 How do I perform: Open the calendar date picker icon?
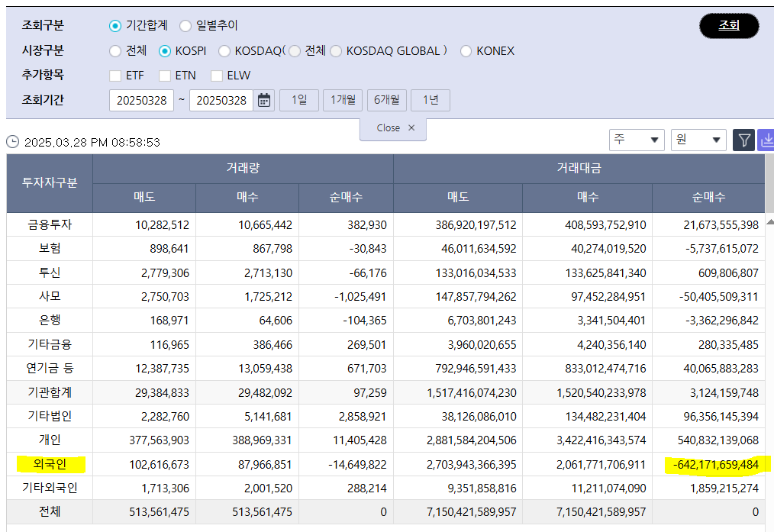coord(264,101)
